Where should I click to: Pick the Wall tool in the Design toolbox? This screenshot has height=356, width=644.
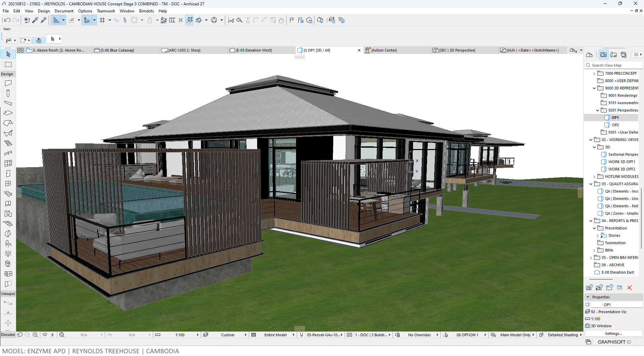tap(8, 83)
